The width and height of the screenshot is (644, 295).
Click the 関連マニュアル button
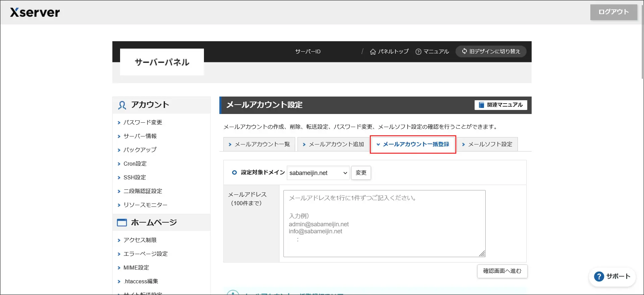(501, 105)
